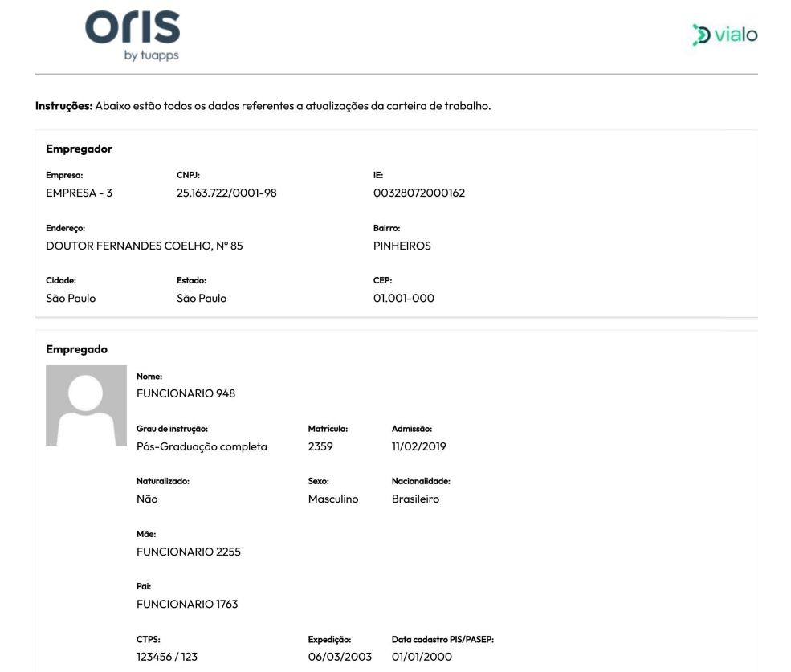Image resolution: width=791 pixels, height=672 pixels.
Task: Click the Expedição date 06/03/2003
Action: pos(340,657)
